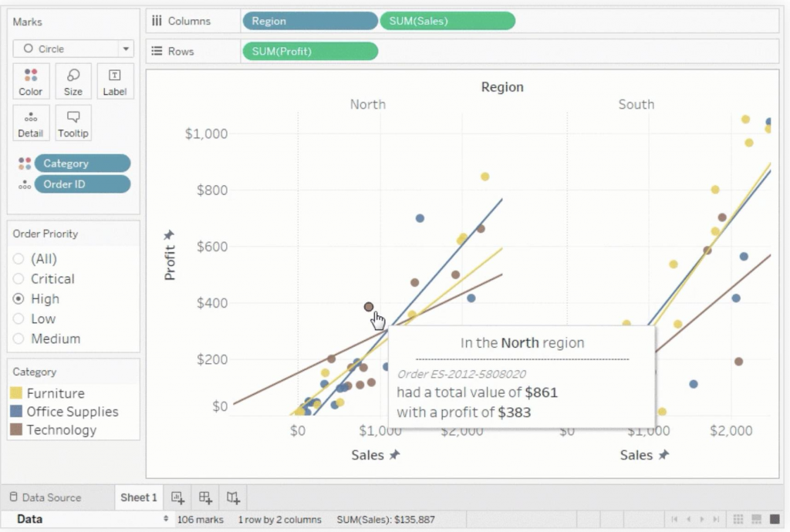Open the Data selector in status bar

point(29,519)
